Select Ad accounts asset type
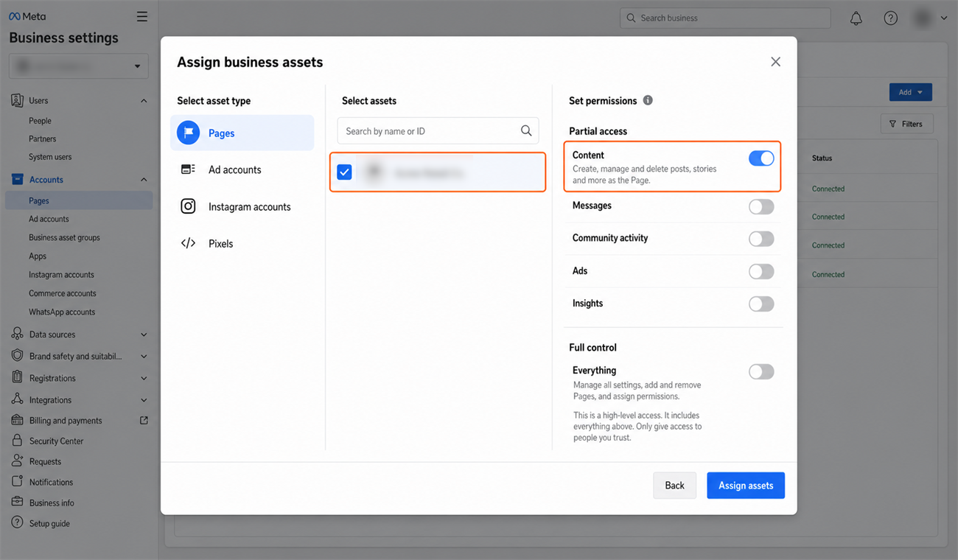This screenshot has width=958, height=560. pyautogui.click(x=242, y=169)
